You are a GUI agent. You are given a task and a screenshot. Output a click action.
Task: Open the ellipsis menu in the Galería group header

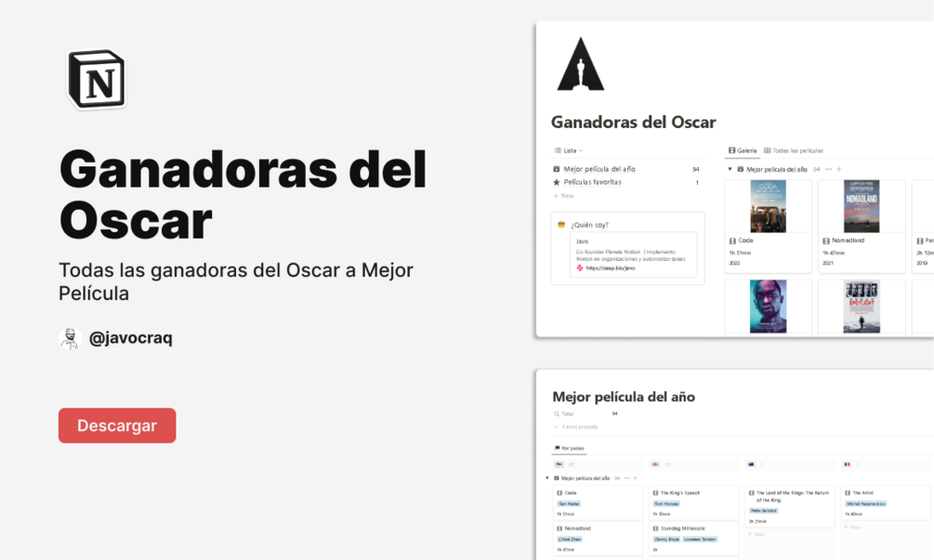829,169
